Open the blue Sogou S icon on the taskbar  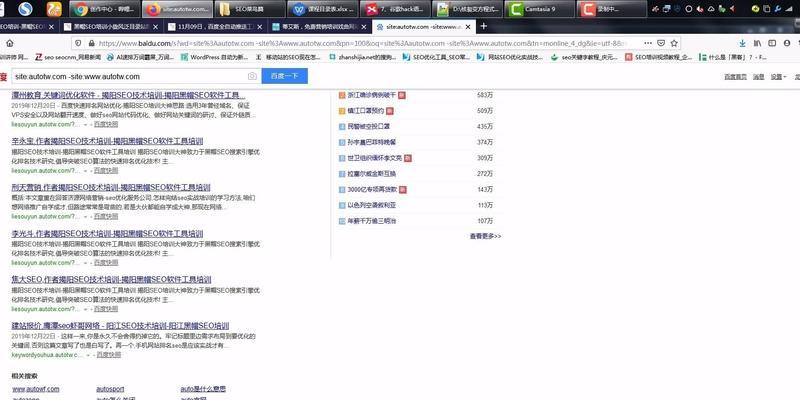tap(25, 9)
